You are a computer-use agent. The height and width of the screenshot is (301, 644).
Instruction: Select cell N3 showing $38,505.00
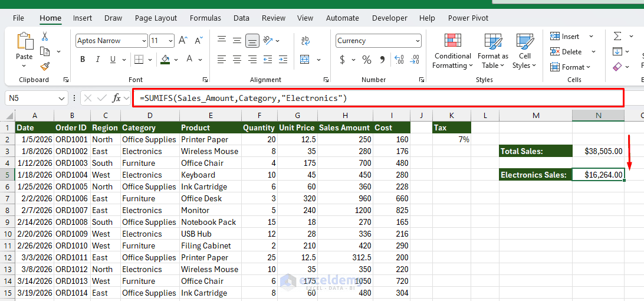pos(599,151)
